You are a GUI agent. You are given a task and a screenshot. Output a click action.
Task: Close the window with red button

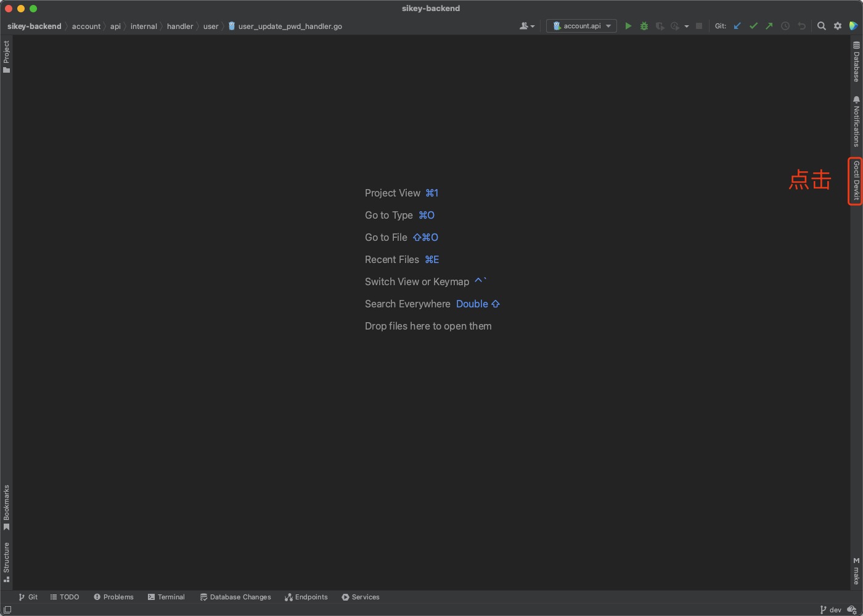(x=9, y=9)
